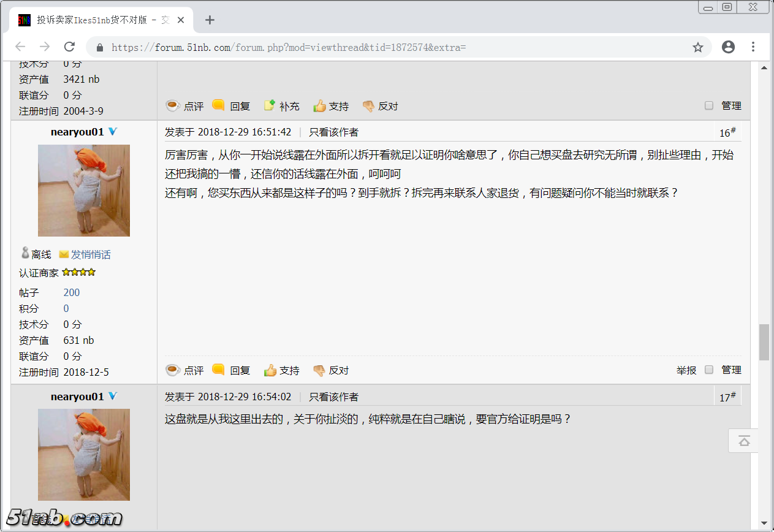
Task: Click 支持 thumbs-up on post 16
Action: point(281,370)
